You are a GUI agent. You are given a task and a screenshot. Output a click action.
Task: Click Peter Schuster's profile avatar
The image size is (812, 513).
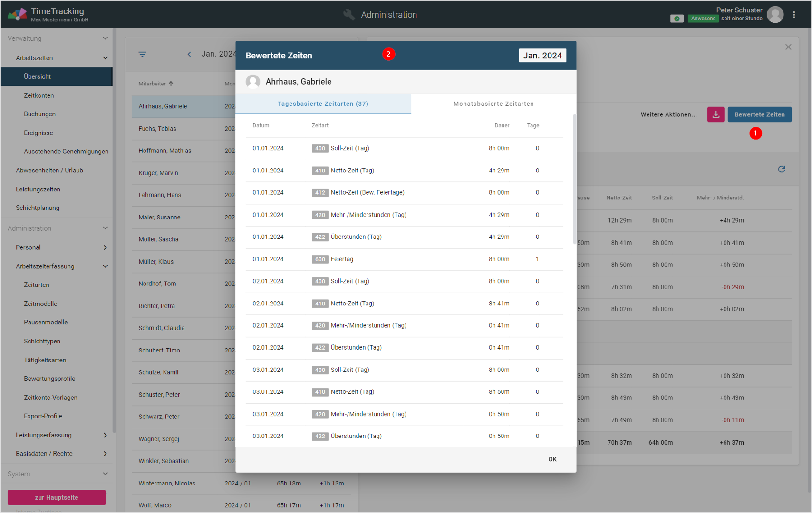coord(775,15)
